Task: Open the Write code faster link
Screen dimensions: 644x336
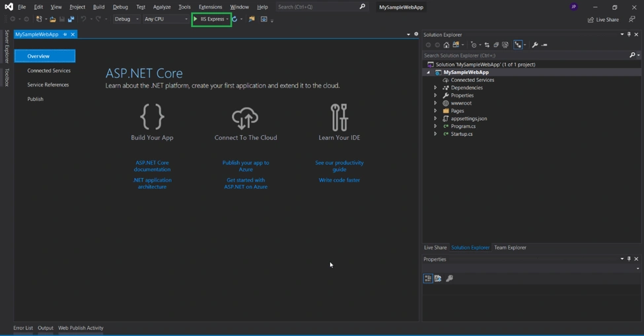Action: tap(340, 180)
